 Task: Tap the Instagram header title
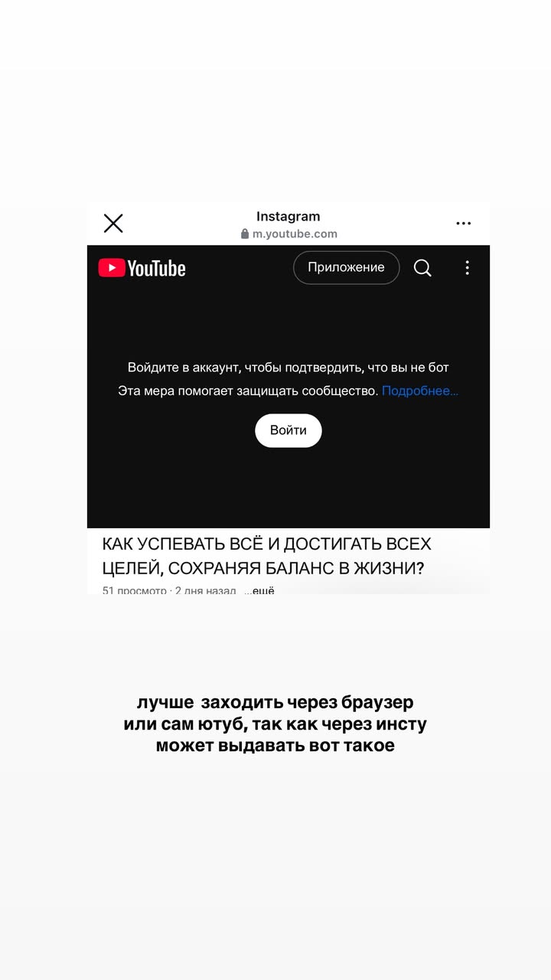[x=289, y=217]
